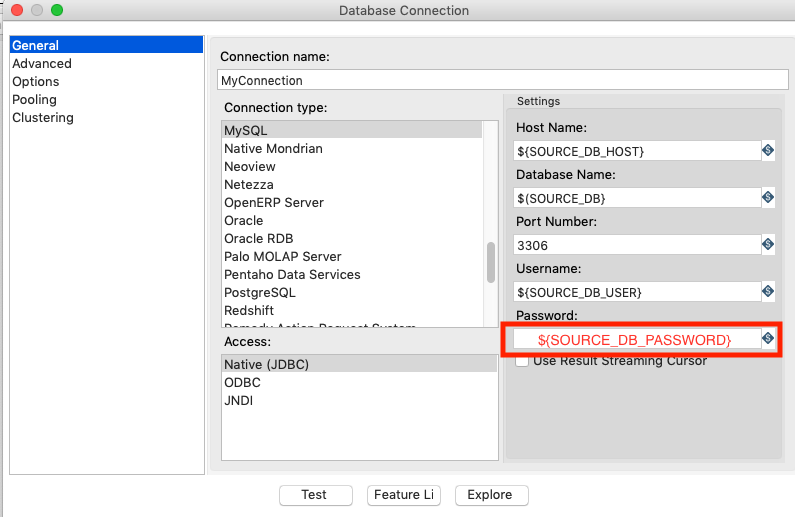
Task: Enable Use Result Streaming Cursor checkbox
Action: point(522,361)
